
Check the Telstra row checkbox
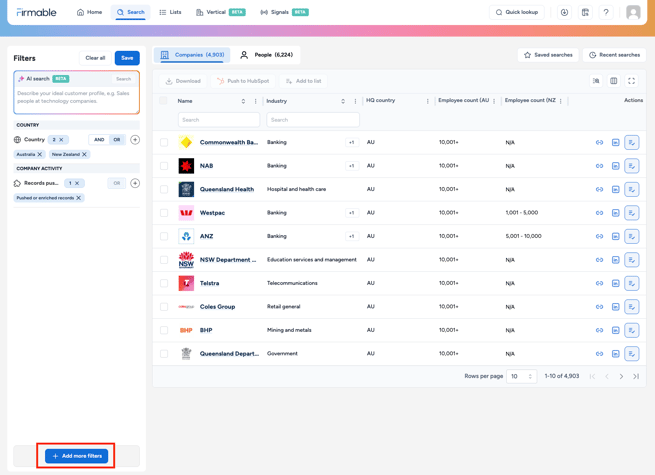point(164,283)
